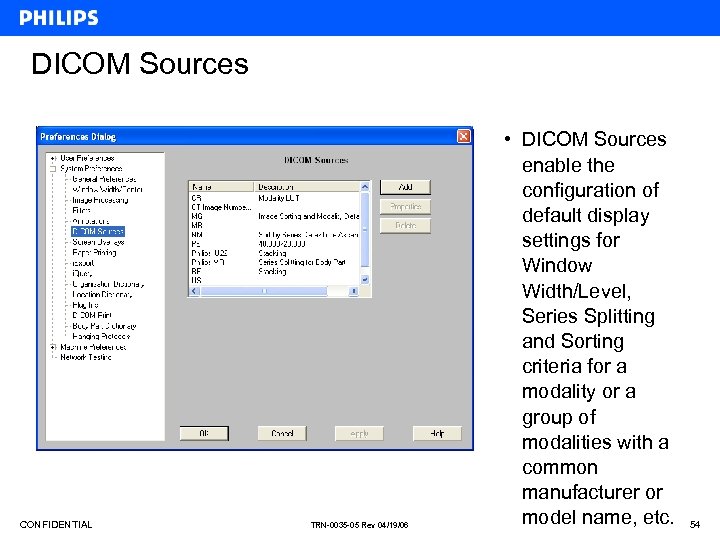This screenshot has width=720, height=540.
Task: Select DICOM Sources in the tree
Action: pos(98,231)
